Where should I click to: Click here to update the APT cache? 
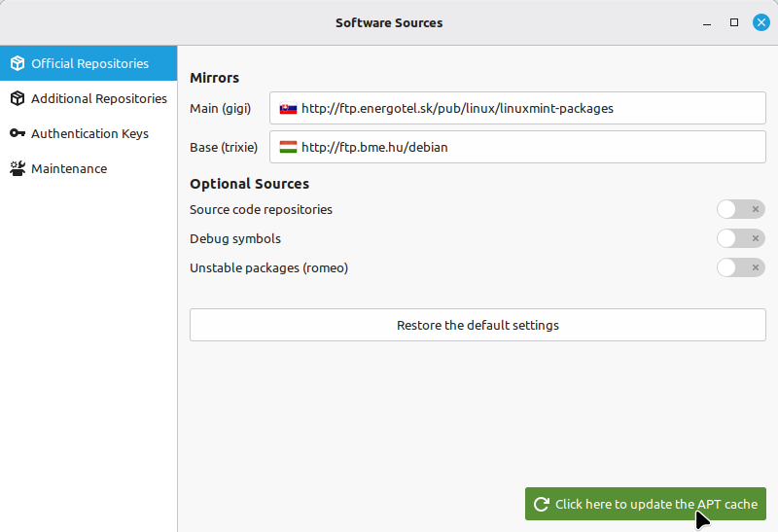tap(646, 505)
